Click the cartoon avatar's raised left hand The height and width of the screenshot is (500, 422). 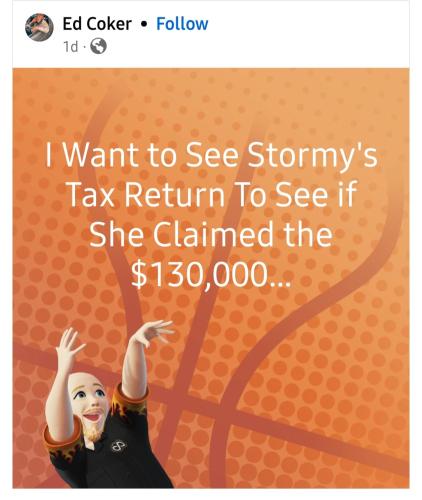pos(68,347)
